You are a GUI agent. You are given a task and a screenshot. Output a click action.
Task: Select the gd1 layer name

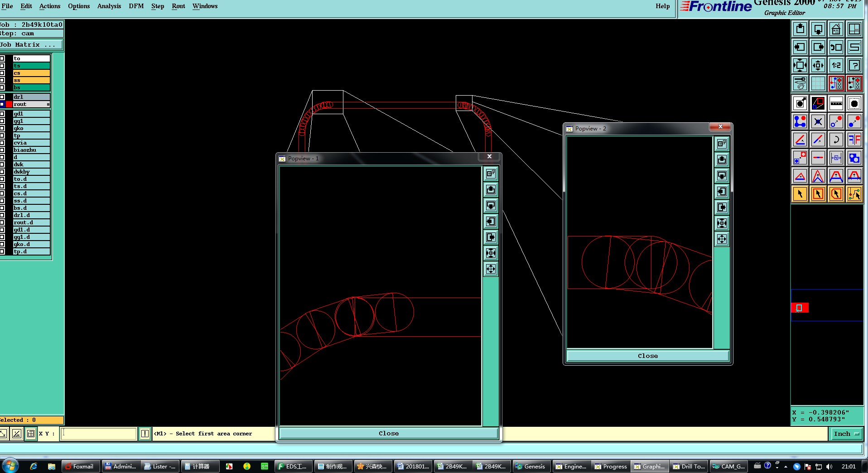pyautogui.click(x=31, y=114)
